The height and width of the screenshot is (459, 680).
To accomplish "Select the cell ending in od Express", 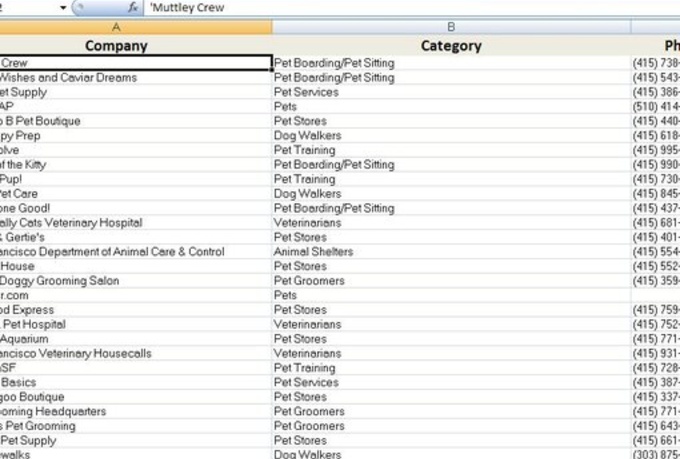I will (136, 310).
